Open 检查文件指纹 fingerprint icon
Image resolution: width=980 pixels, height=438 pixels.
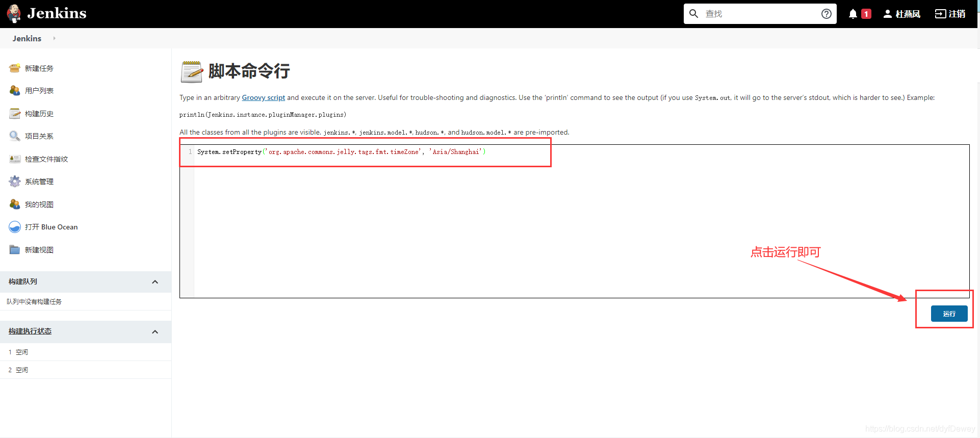(15, 159)
